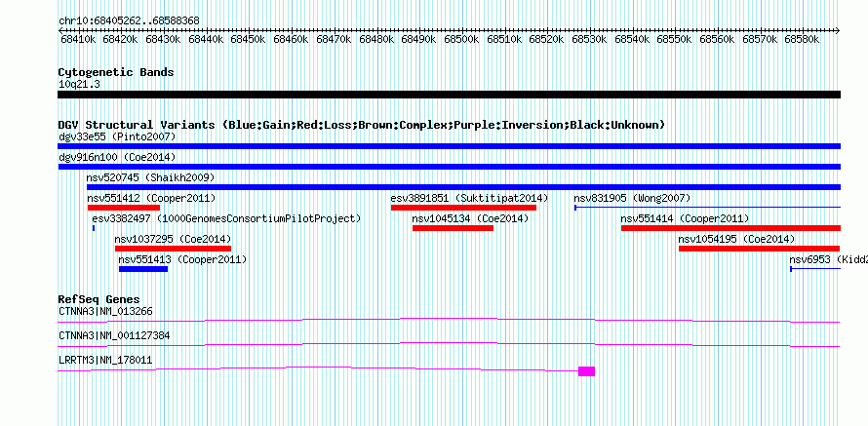The width and height of the screenshot is (868, 426).
Task: Click the magenta LRRTM3 exon block
Action: click(x=586, y=371)
